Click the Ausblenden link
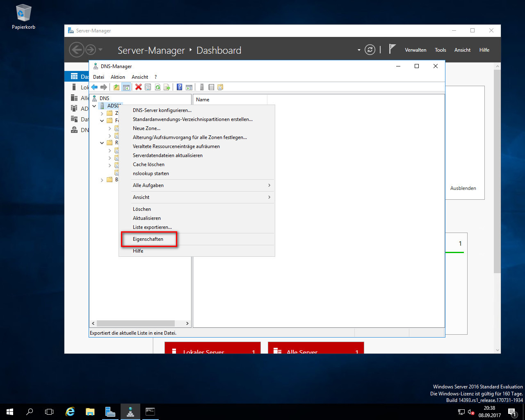525x420 pixels. pos(463,188)
